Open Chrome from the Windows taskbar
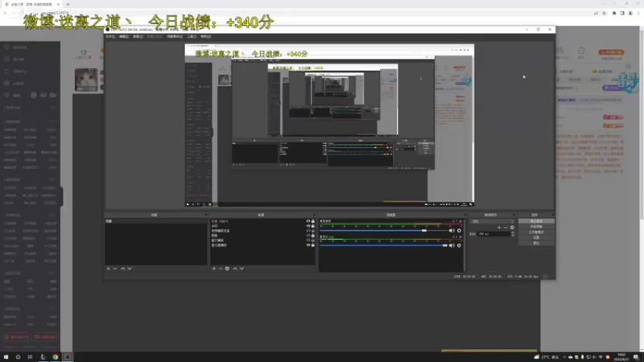The image size is (644, 362). tap(55, 356)
